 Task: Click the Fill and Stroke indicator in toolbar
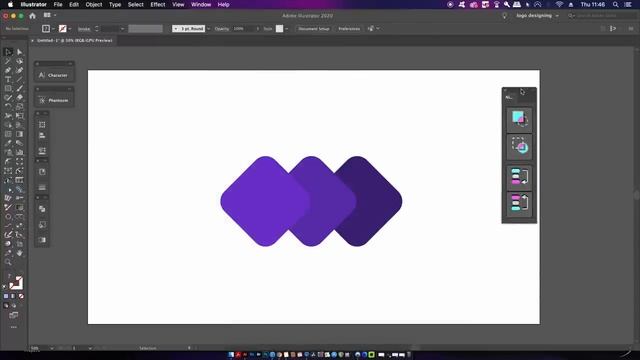pyautogui.click(x=16, y=282)
